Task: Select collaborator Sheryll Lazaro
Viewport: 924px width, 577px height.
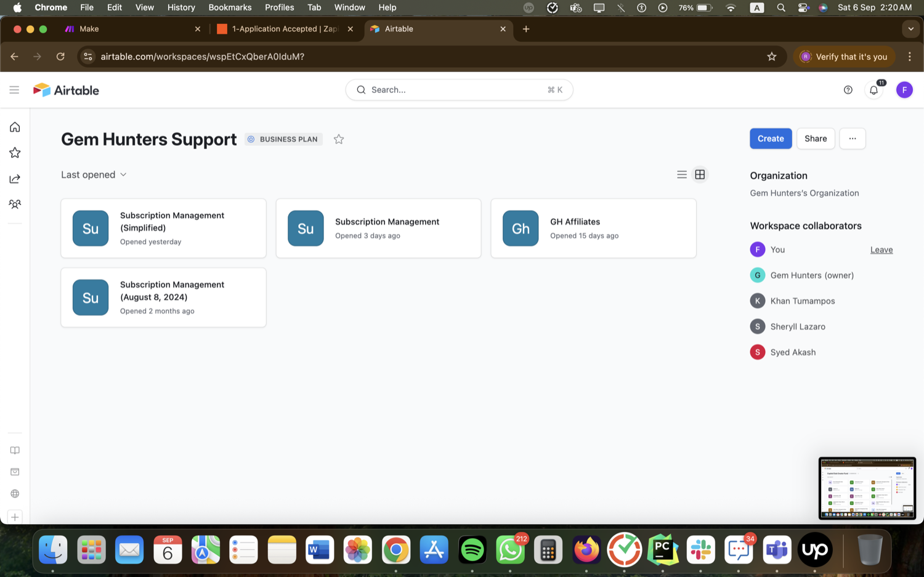Action: [788, 326]
